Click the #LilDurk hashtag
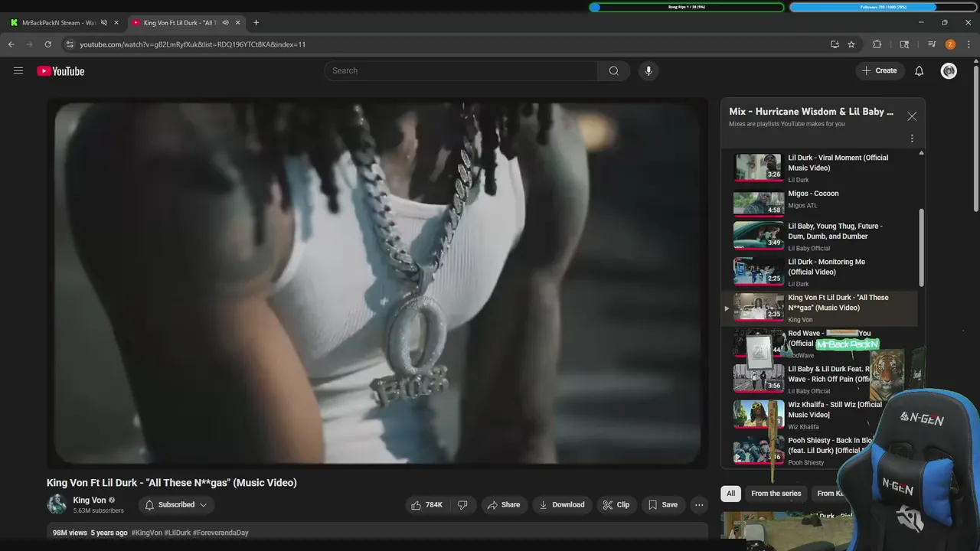 [x=178, y=533]
